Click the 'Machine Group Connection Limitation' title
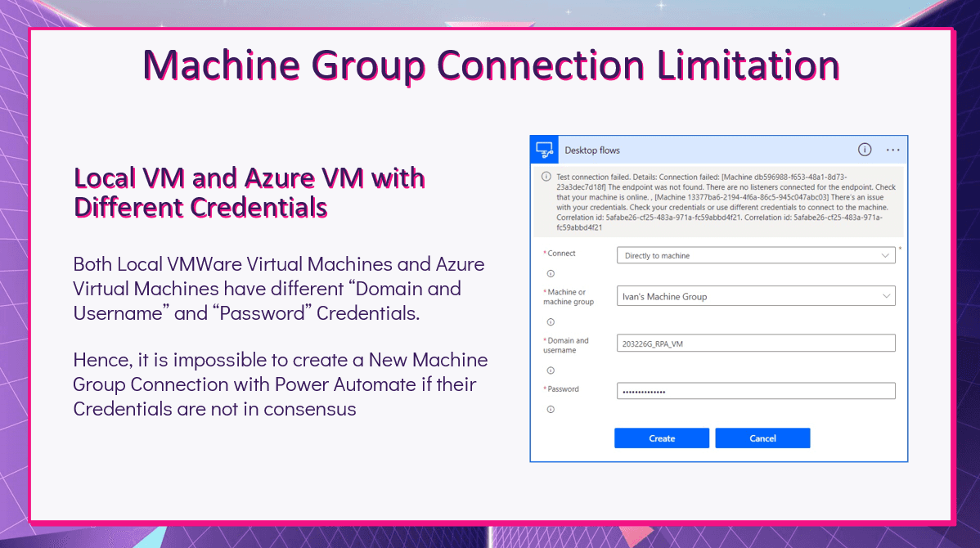The image size is (980, 548). tap(491, 65)
